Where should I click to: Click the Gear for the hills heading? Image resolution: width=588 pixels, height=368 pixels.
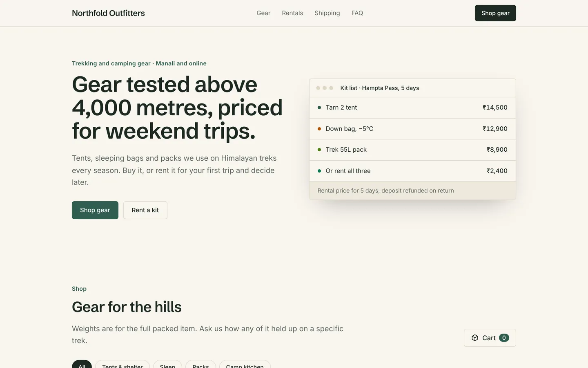pyautogui.click(x=127, y=307)
